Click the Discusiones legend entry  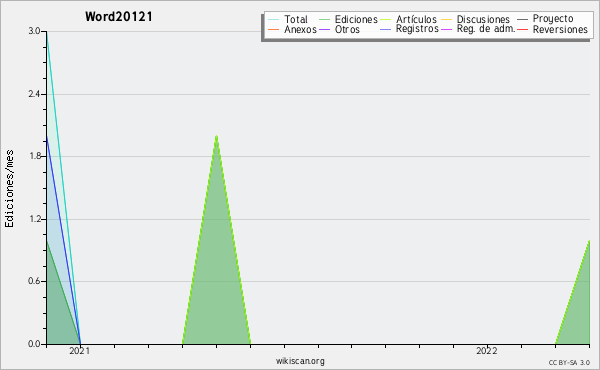point(476,19)
